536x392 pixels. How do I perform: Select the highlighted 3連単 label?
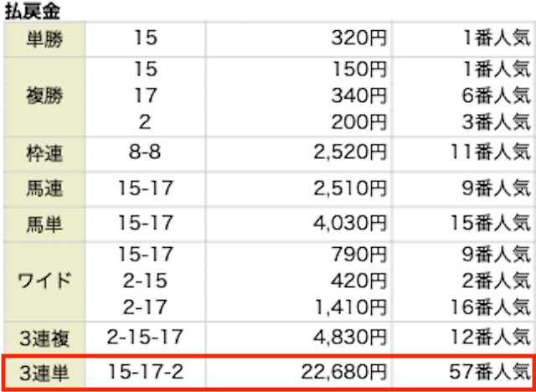pyautogui.click(x=44, y=374)
